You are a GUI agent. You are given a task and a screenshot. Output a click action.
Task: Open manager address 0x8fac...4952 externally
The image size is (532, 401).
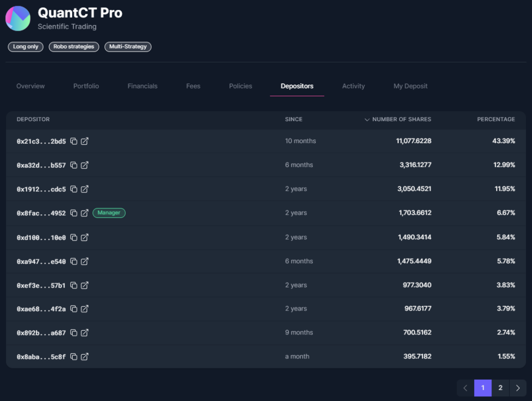[x=85, y=213]
